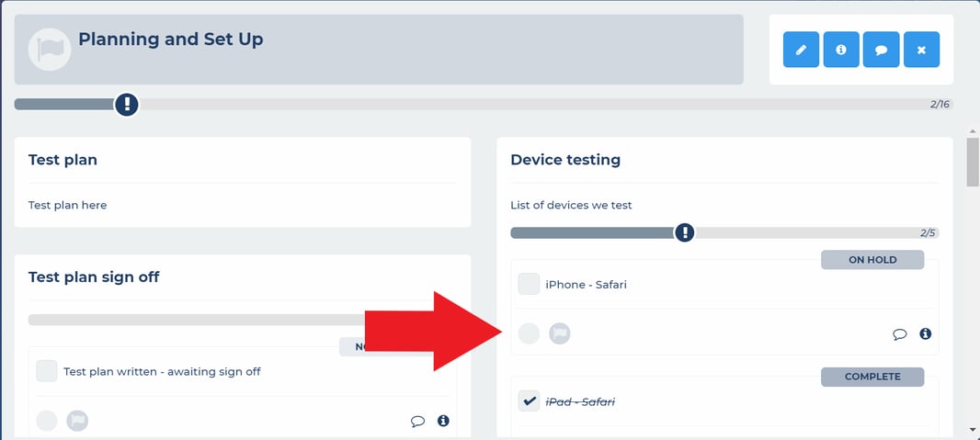Screen dimensions: 980x440
Task: Click the Test plan sign off heading
Action: point(94,276)
